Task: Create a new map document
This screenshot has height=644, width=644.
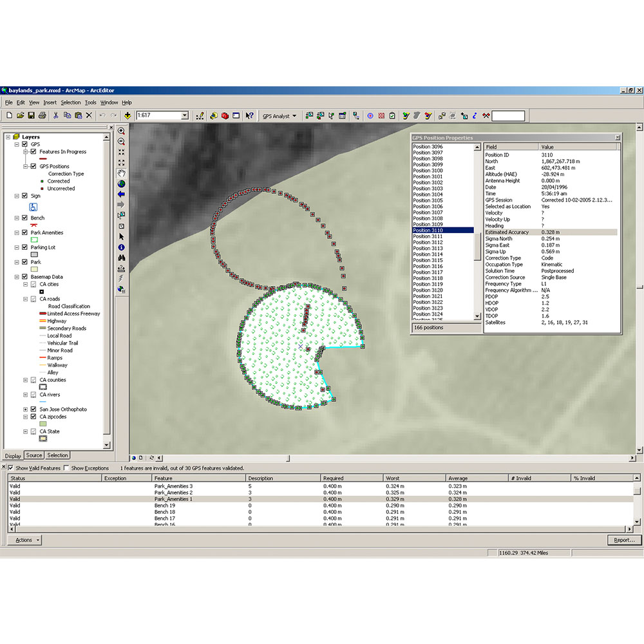Action: [x=9, y=116]
